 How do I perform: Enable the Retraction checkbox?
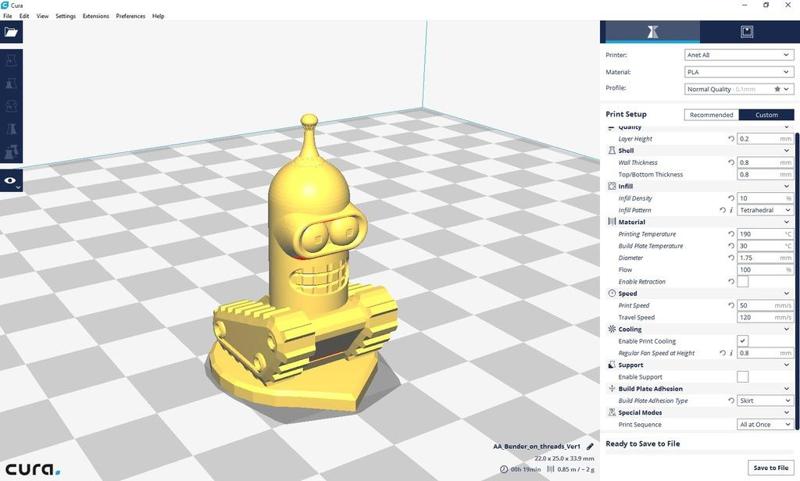pyautogui.click(x=743, y=282)
